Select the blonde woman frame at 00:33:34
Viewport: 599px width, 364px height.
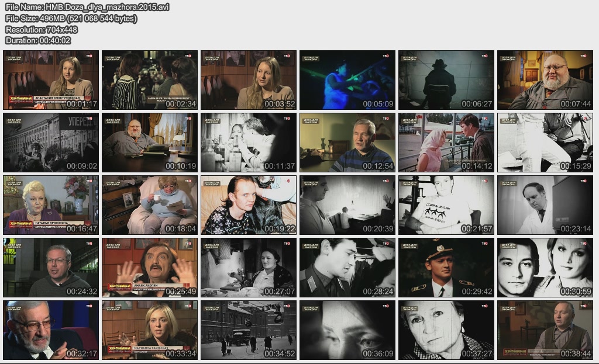149,330
